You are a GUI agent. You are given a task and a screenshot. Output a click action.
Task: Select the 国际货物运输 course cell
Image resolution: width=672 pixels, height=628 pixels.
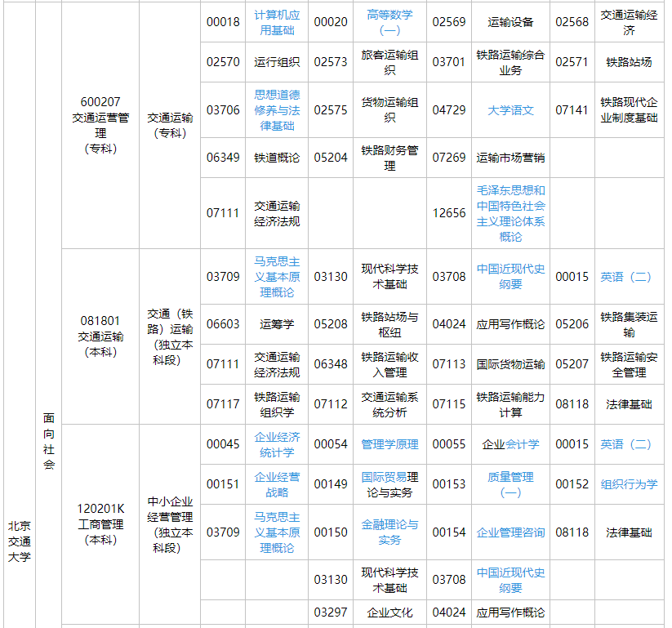[510, 364]
